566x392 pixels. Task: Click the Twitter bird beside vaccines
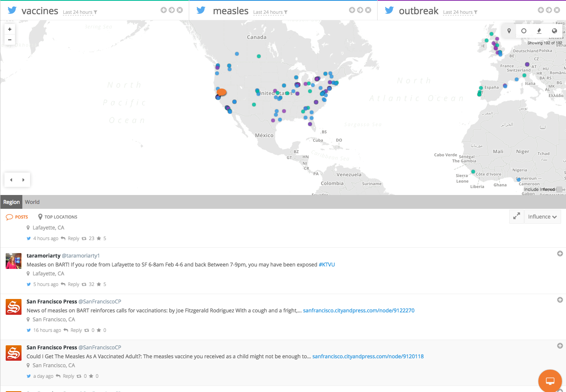pos(12,10)
